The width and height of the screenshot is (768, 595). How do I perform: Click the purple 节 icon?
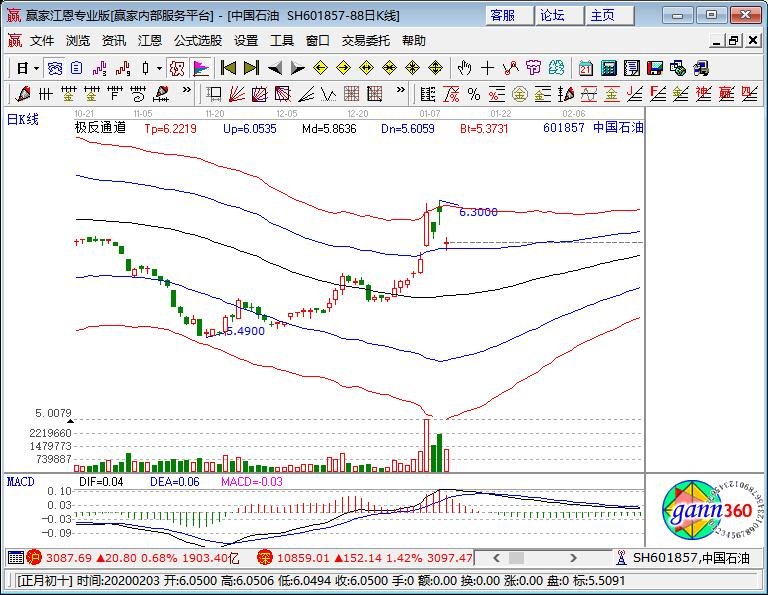[x=533, y=68]
